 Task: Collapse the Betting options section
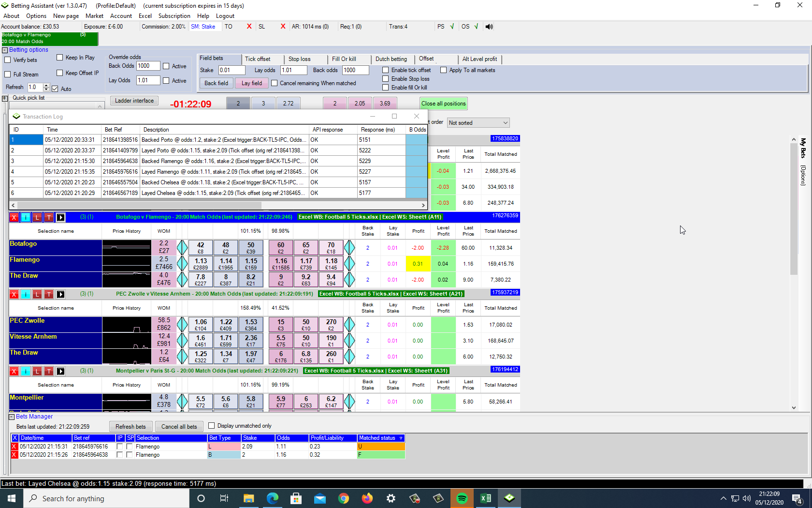5,50
